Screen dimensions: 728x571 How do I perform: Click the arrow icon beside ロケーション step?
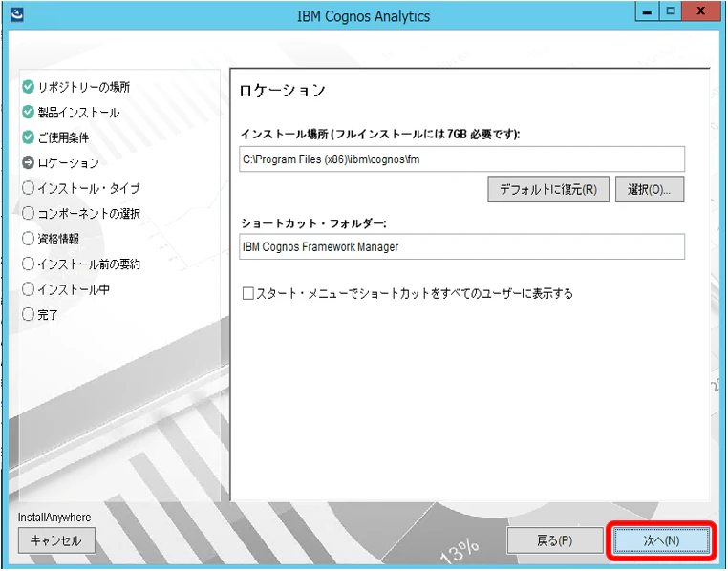pyautogui.click(x=29, y=162)
